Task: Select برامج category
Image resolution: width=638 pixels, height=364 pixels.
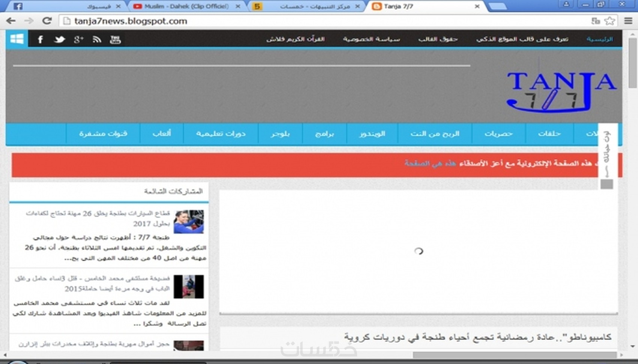Action: point(325,134)
